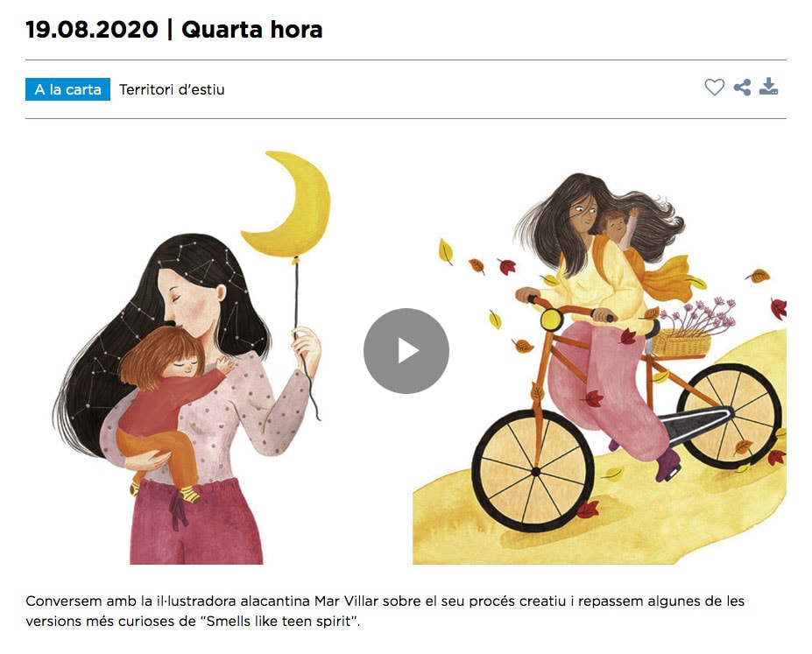Click the bicycle's front wheel
This screenshot has width=812, height=654.
pos(533,471)
